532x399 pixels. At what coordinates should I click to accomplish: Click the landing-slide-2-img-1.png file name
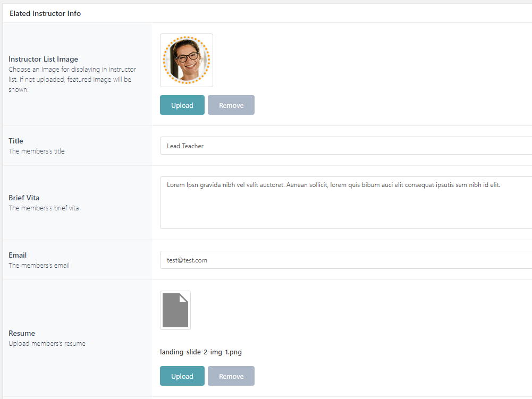point(201,352)
